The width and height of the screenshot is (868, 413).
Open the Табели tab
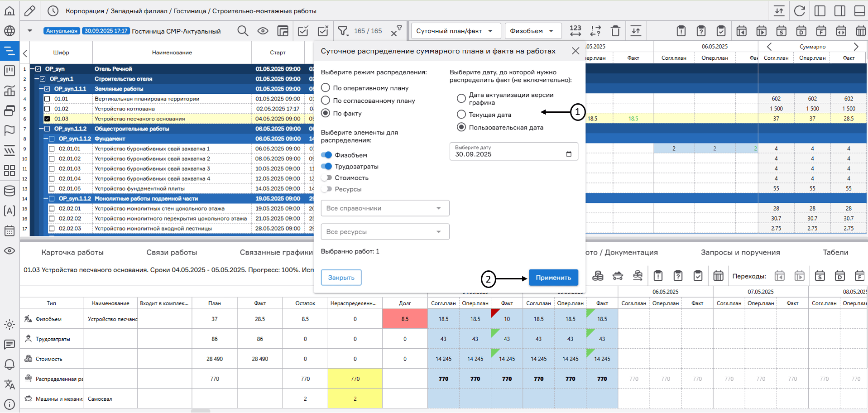pyautogui.click(x=836, y=252)
